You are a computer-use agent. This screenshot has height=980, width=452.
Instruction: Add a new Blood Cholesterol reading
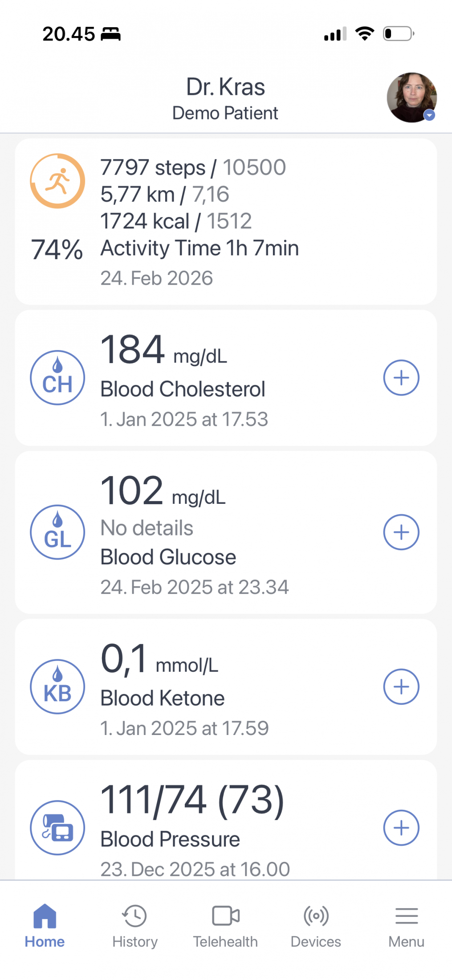(x=401, y=378)
